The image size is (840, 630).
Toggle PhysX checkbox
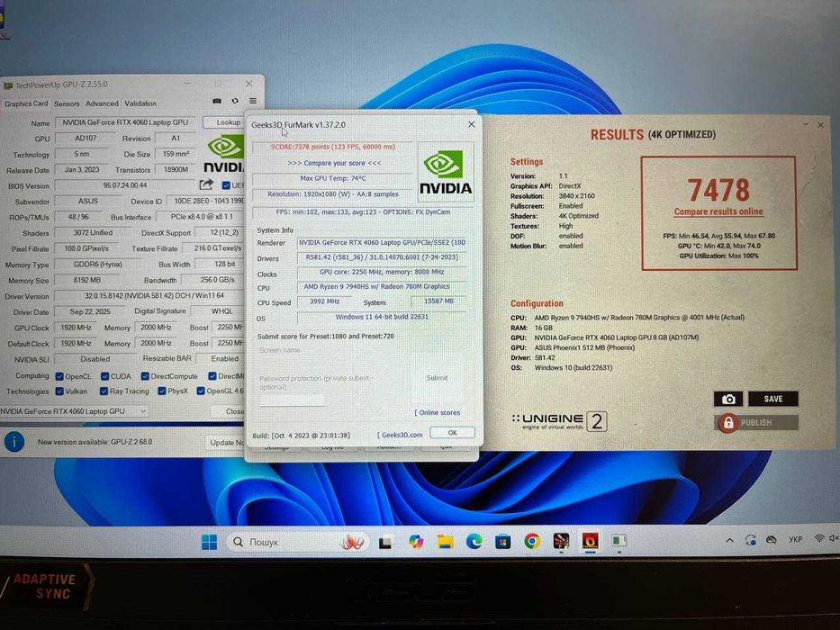[x=162, y=391]
